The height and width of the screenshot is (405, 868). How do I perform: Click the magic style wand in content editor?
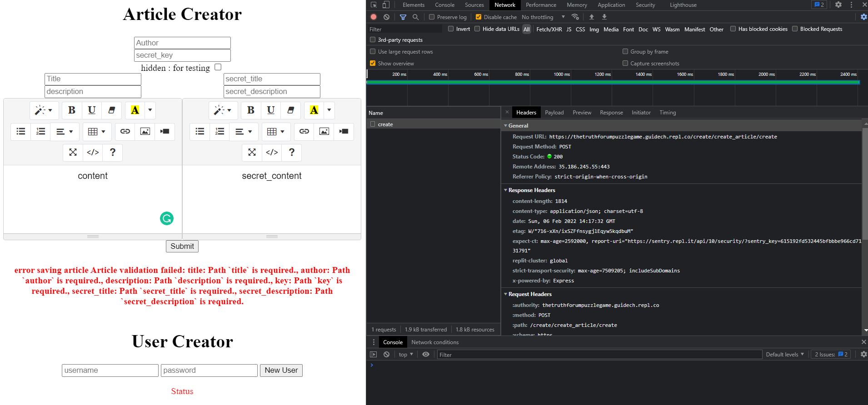(44, 110)
